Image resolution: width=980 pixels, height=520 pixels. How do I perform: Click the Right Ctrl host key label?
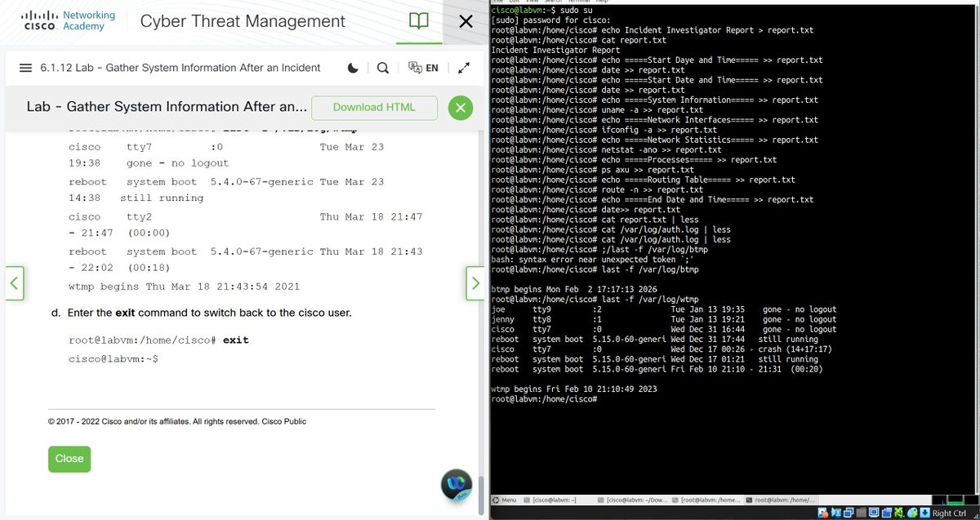click(x=949, y=513)
